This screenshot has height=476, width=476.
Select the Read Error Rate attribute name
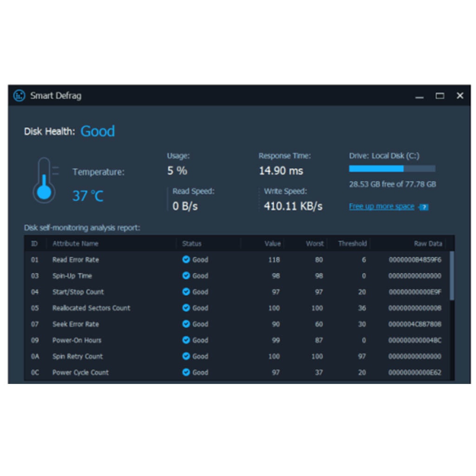76,260
